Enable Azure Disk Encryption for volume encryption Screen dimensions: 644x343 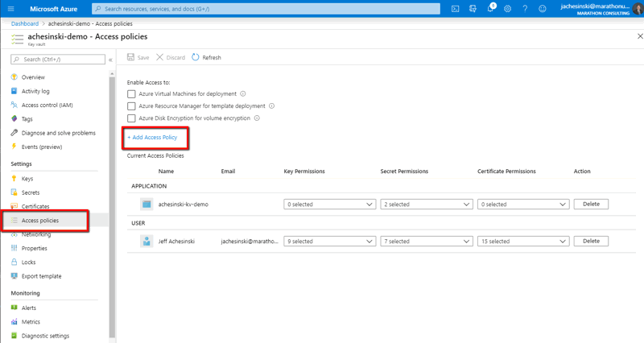click(131, 118)
